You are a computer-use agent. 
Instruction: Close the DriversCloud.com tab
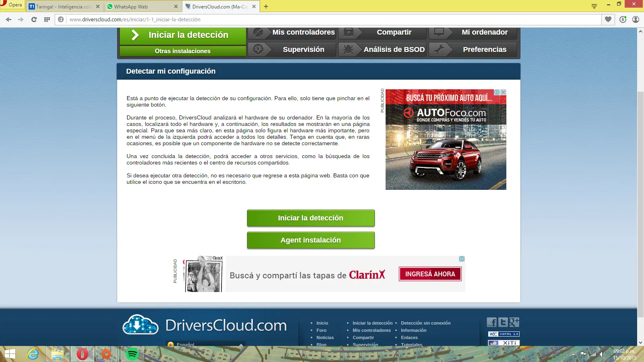254,6
